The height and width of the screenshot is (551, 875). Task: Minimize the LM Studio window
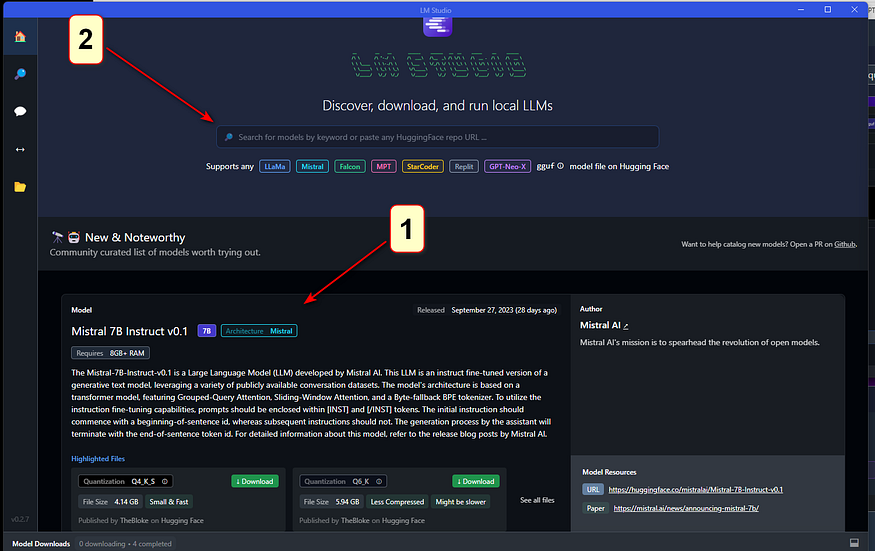801,9
